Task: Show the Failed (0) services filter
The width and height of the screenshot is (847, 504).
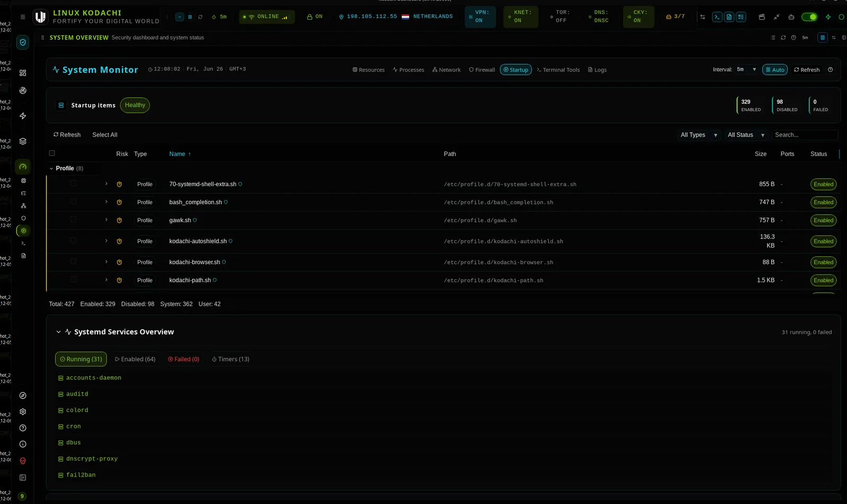Action: [184, 359]
